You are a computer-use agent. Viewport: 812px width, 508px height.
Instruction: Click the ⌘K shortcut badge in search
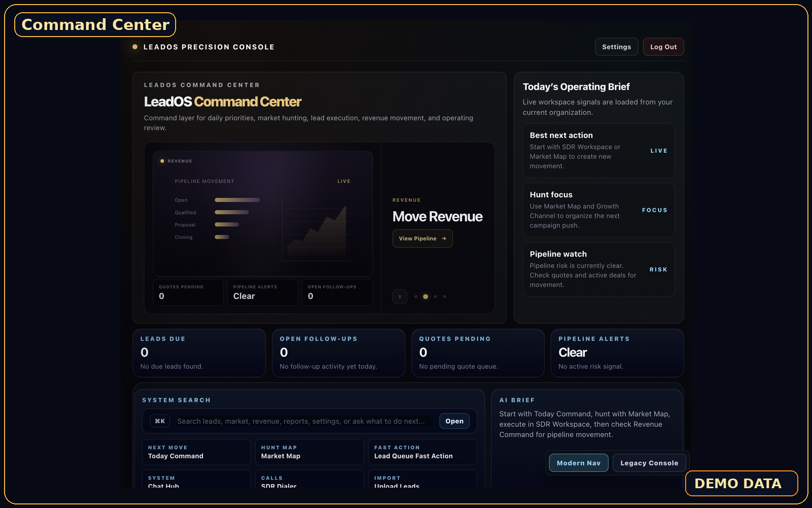point(160,421)
